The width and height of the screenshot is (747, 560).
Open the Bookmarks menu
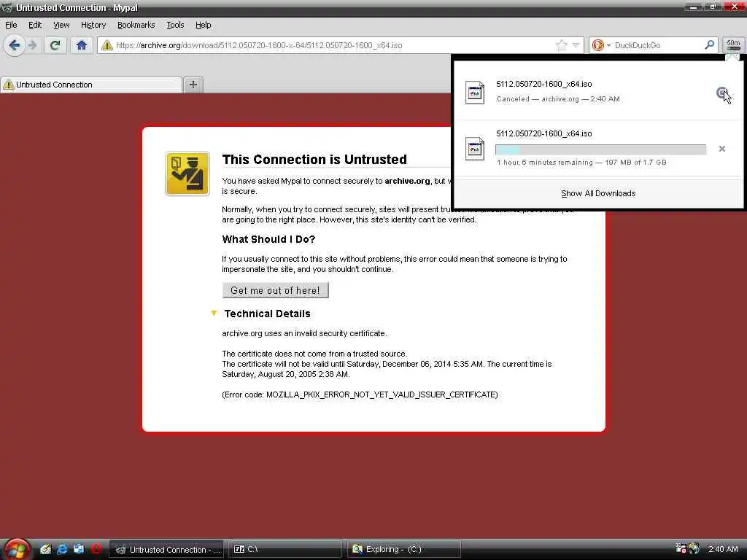click(136, 26)
